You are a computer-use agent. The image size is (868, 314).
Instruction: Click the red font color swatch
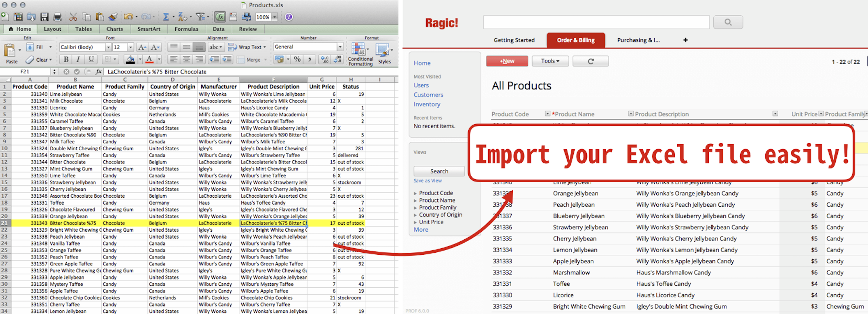point(150,60)
